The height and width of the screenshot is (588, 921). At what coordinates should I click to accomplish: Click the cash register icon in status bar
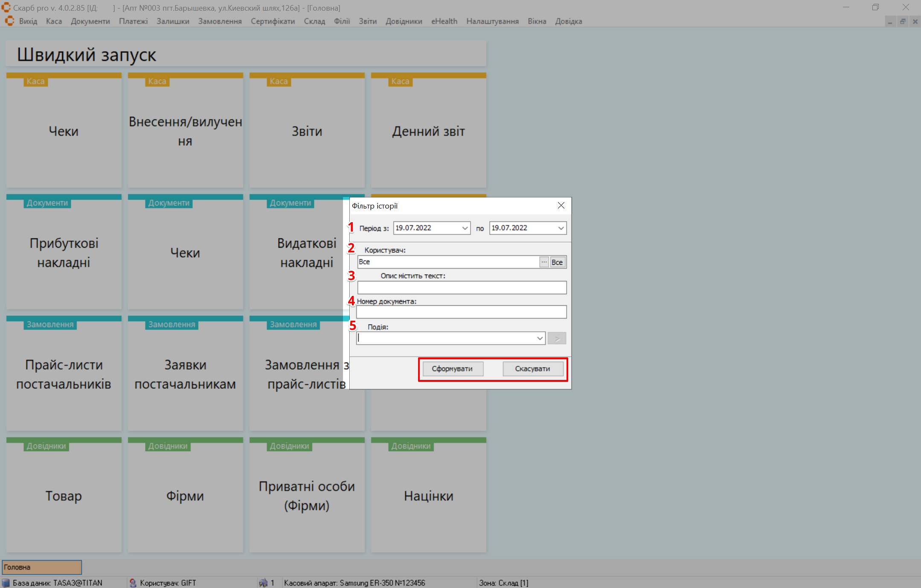263,583
